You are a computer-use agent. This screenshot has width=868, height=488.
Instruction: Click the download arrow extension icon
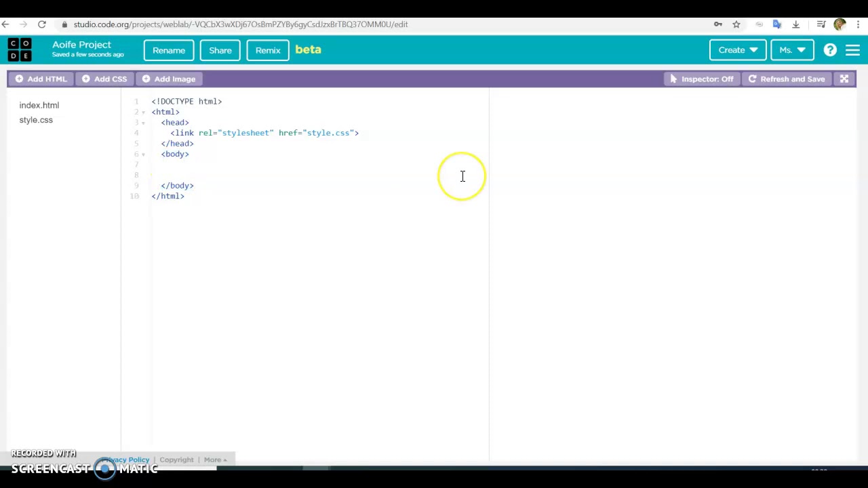[x=796, y=24]
